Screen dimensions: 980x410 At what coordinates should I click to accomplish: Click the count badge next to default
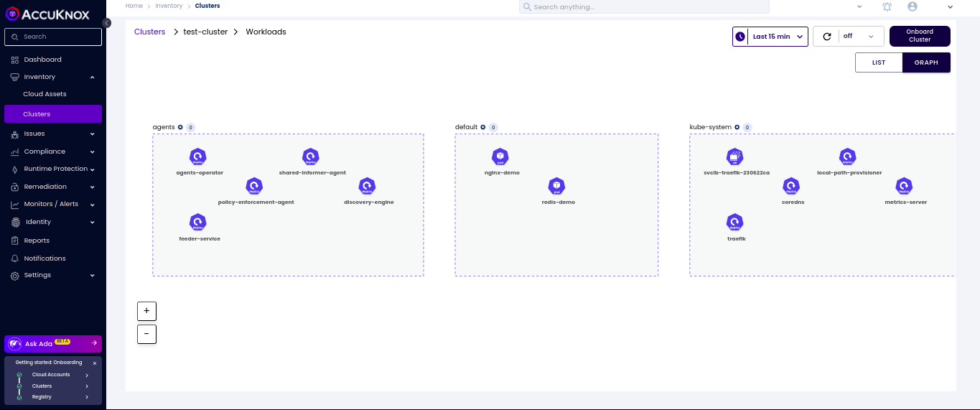tap(494, 127)
